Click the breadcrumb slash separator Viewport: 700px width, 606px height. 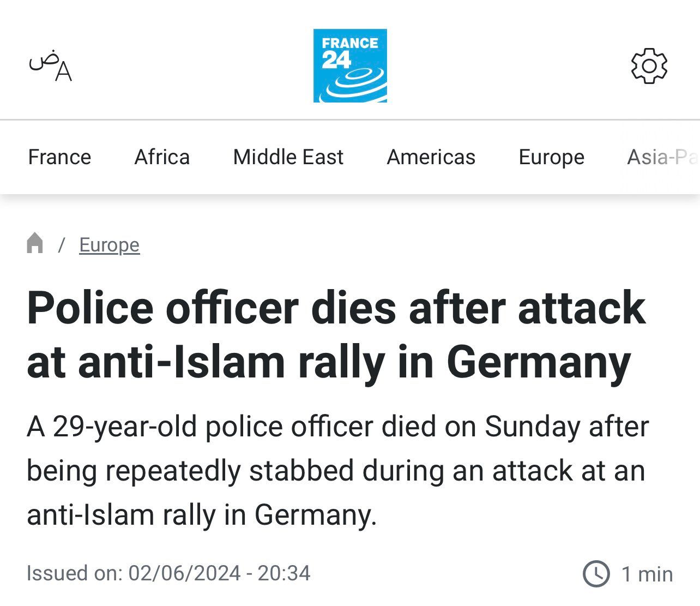pyautogui.click(x=62, y=245)
